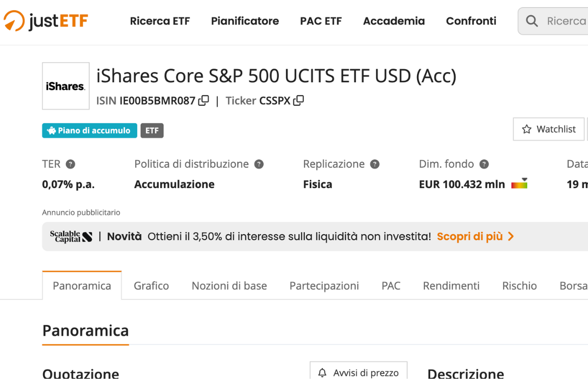
Task: Click inside the Ricerca search field
Action: point(566,21)
